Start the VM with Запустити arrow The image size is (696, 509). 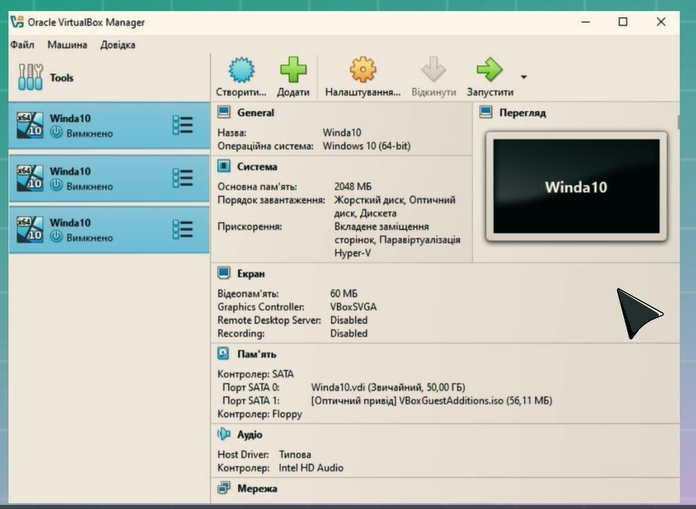489,69
